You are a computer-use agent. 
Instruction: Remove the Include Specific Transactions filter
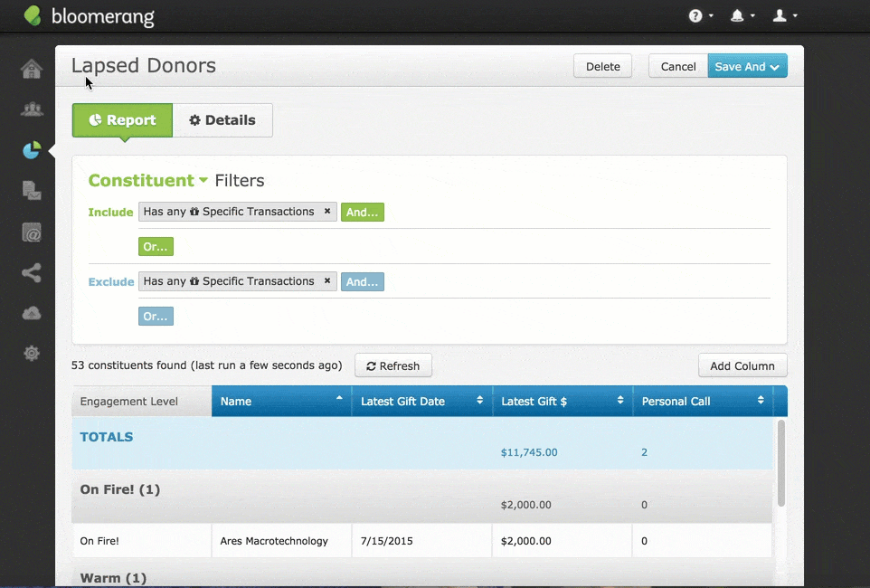click(326, 211)
